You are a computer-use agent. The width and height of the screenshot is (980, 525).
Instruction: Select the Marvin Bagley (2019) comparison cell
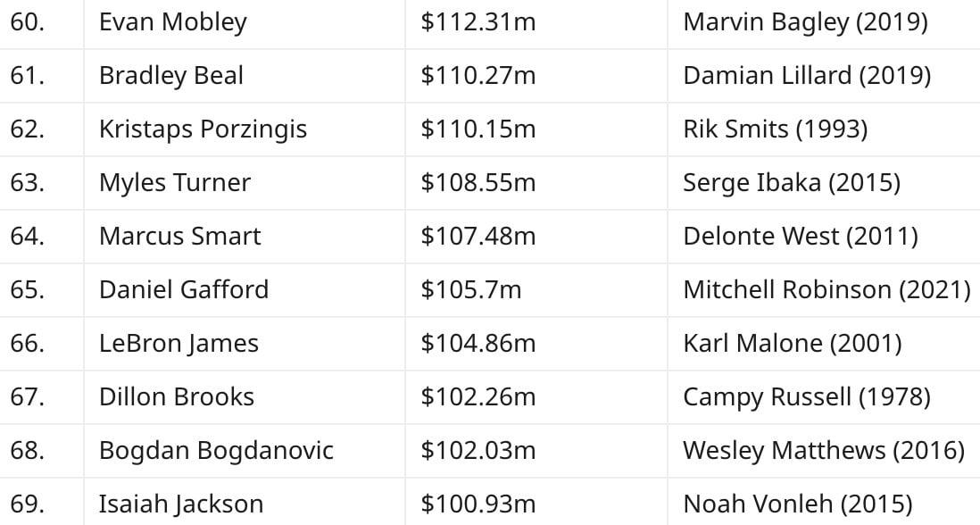(805, 22)
